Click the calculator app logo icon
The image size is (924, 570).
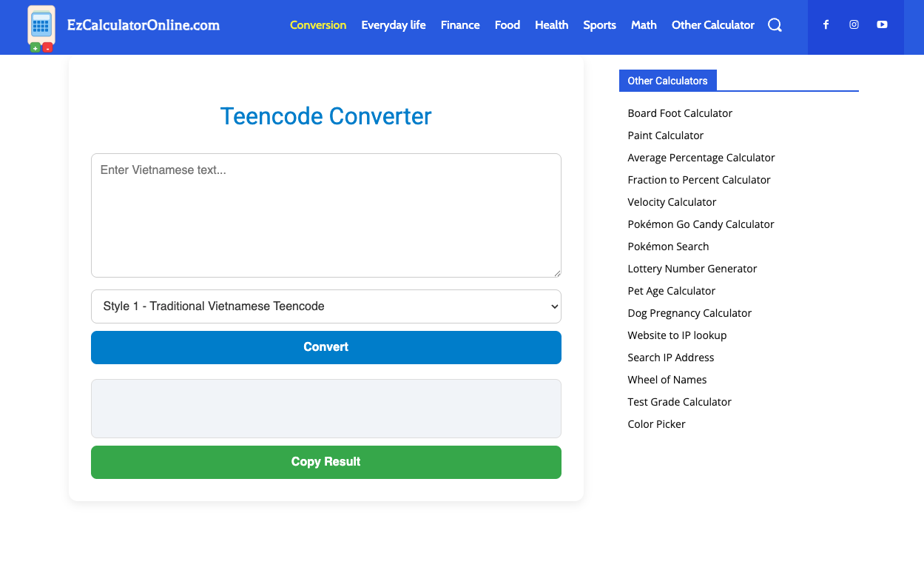tap(41, 27)
